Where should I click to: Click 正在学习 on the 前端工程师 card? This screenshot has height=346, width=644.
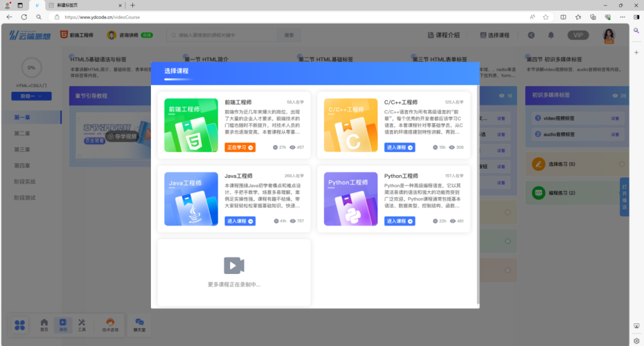[x=240, y=147]
